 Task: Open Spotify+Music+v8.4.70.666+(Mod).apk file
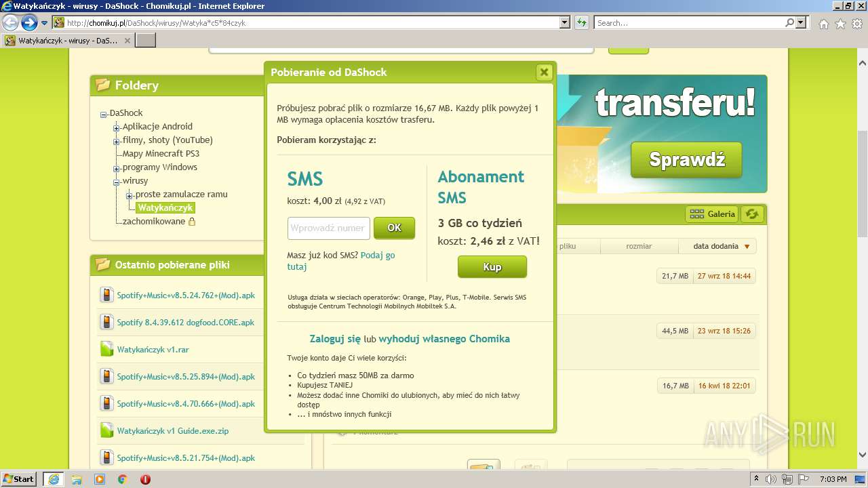click(186, 404)
